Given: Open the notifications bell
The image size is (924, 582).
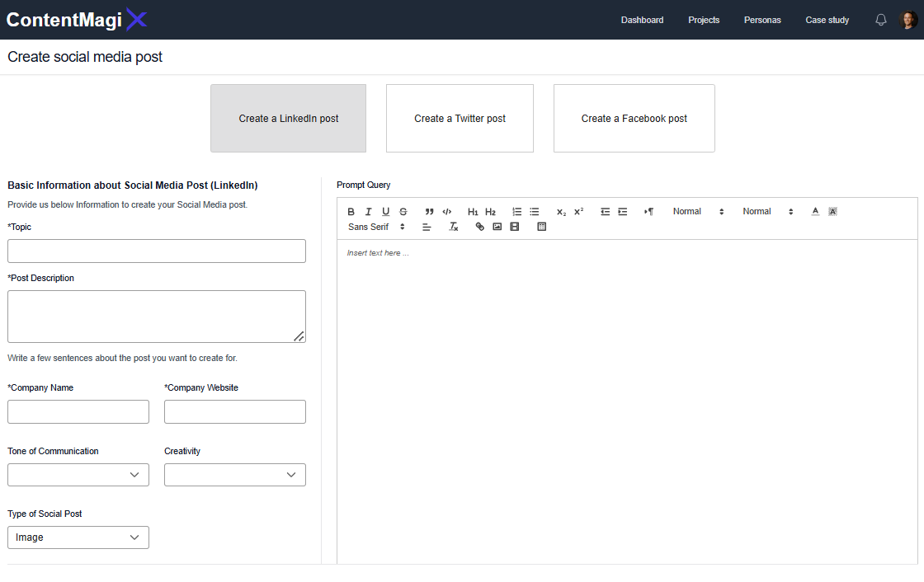Looking at the screenshot, I should pos(880,20).
